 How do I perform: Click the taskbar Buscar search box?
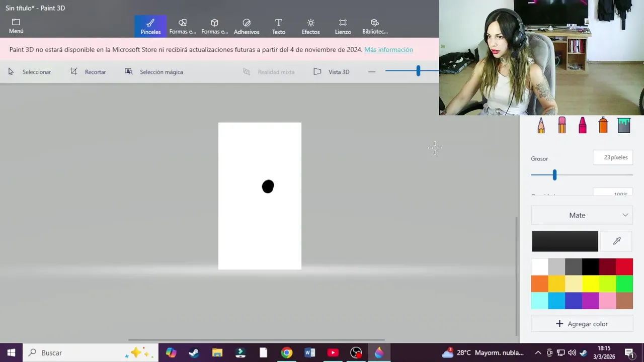coord(91,353)
